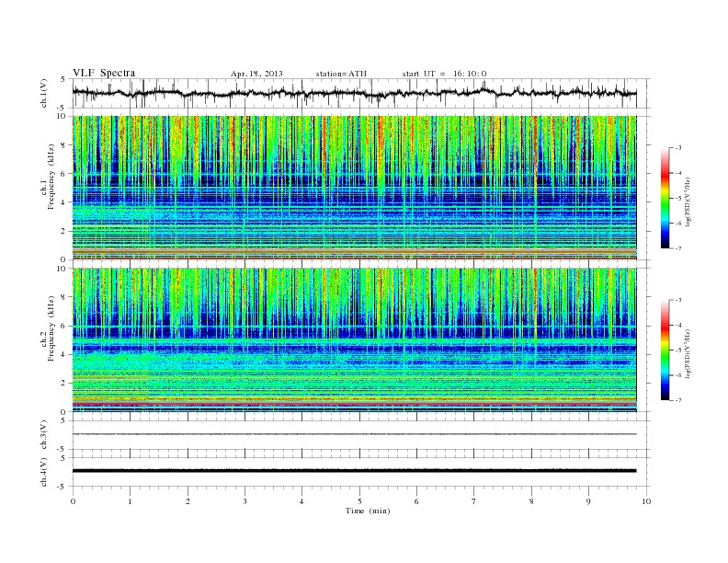The width and height of the screenshot is (728, 563).
Task: Click the "4" kHz tick on the ch.2 spectrogram axis
Action: point(63,354)
